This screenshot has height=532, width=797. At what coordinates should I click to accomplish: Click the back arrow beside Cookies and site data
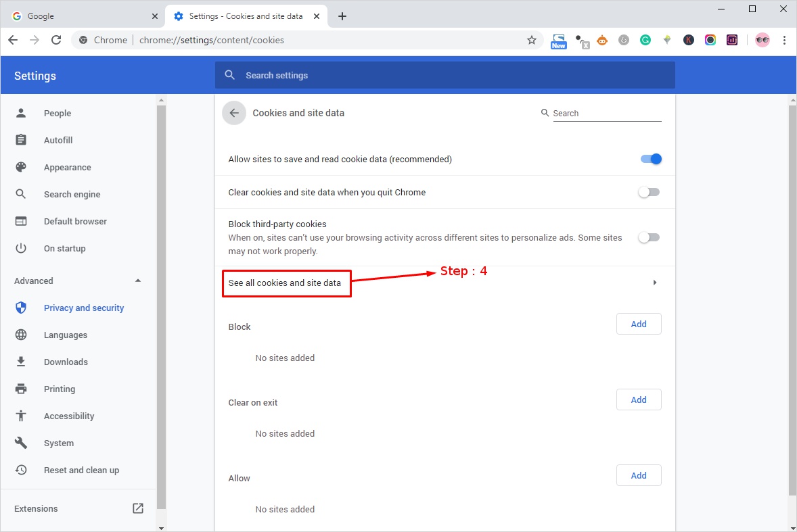coord(234,113)
